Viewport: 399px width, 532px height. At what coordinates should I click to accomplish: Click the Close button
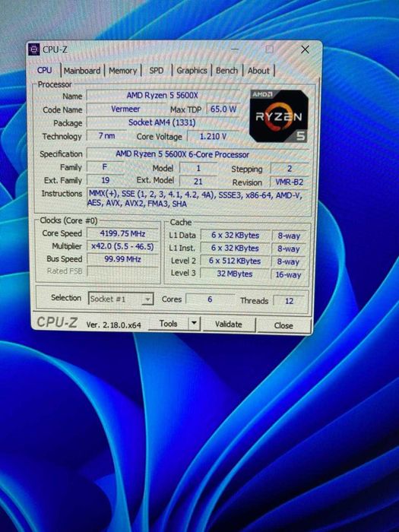(283, 326)
